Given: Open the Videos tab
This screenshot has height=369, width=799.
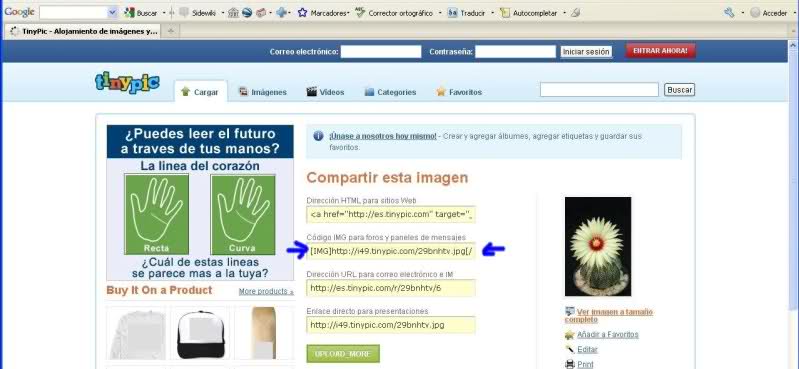Looking at the screenshot, I should click(x=325, y=92).
